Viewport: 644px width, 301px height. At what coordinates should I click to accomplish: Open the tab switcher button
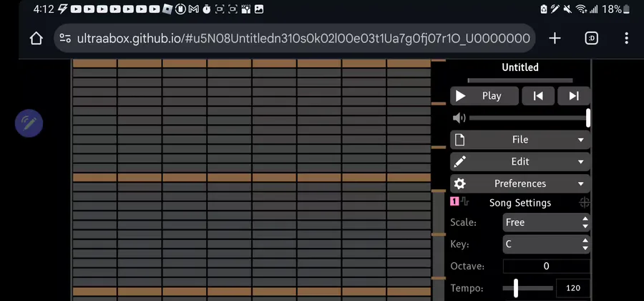pyautogui.click(x=592, y=38)
